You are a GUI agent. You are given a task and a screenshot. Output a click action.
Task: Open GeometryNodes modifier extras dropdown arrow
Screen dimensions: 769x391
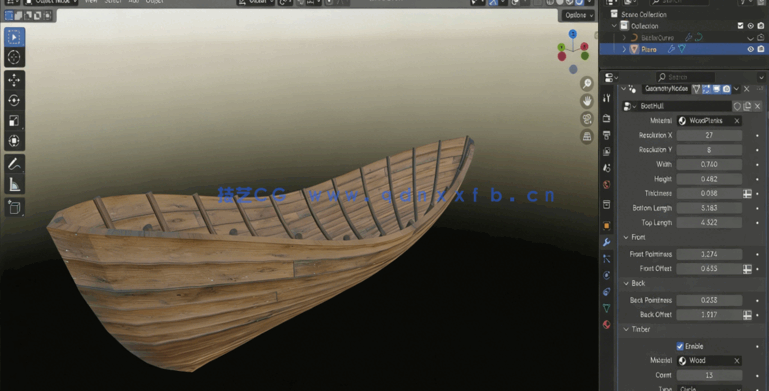736,89
